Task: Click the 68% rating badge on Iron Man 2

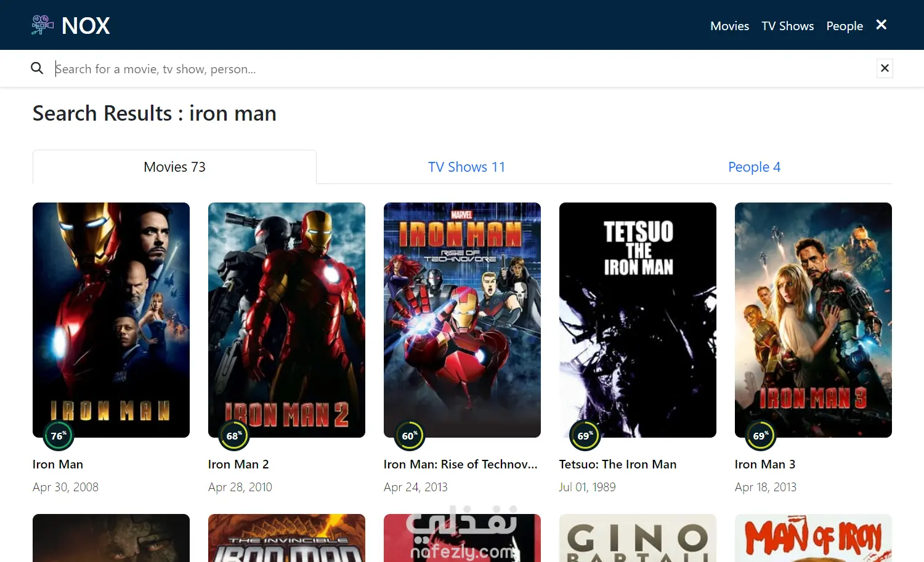Action: 234,436
